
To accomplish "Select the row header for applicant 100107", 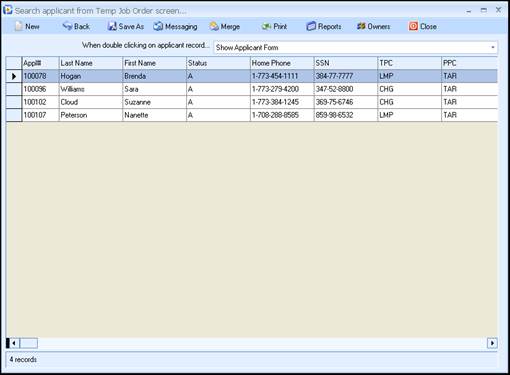I will [x=14, y=115].
